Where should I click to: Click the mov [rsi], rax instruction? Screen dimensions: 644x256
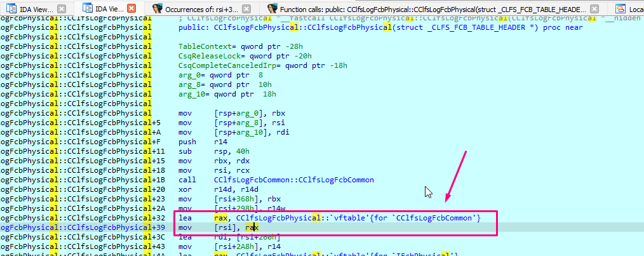[x=218, y=227]
